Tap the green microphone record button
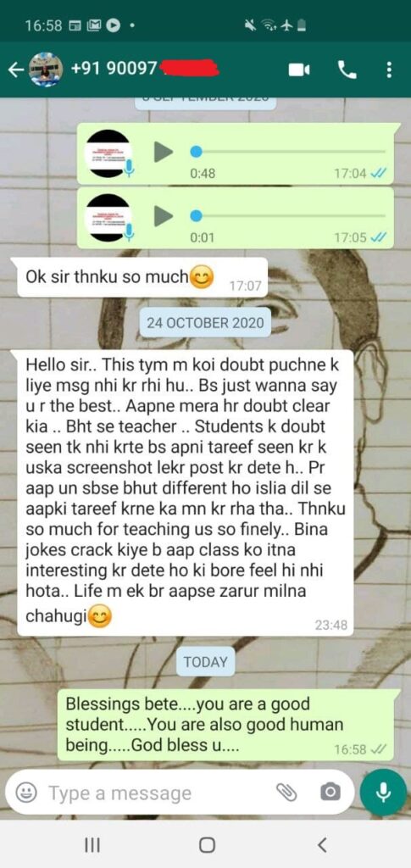The width and height of the screenshot is (411, 868). tap(383, 793)
